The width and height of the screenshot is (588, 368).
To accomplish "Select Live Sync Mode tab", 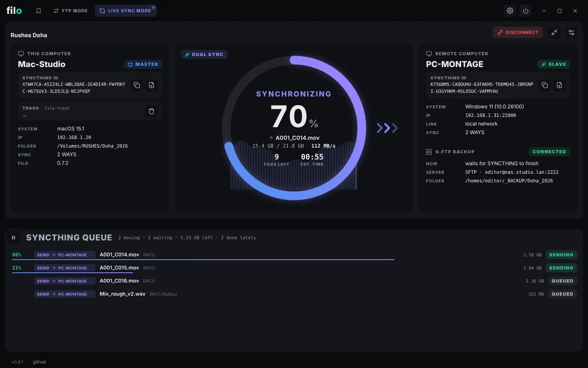I will 126,11.
